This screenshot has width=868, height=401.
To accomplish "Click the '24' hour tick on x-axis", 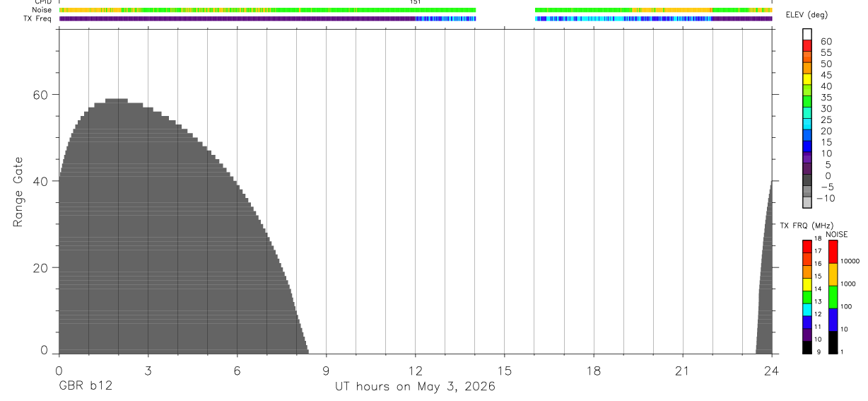I will click(772, 371).
